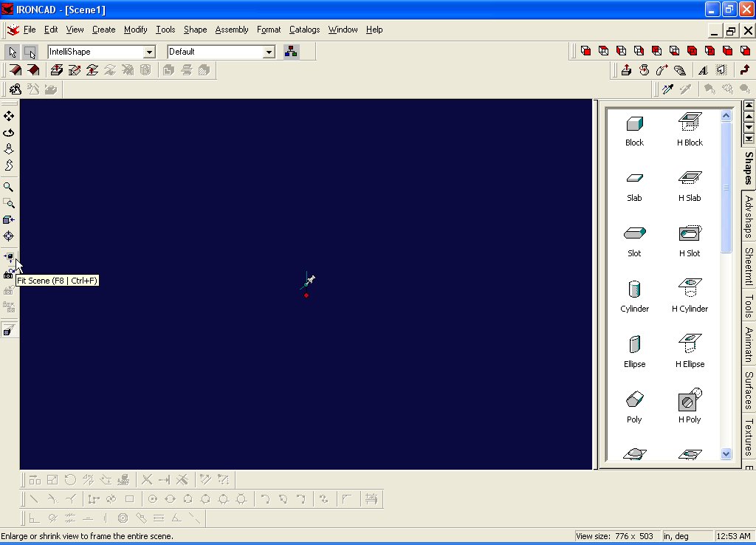Pick the Ellipse shape

(x=634, y=352)
